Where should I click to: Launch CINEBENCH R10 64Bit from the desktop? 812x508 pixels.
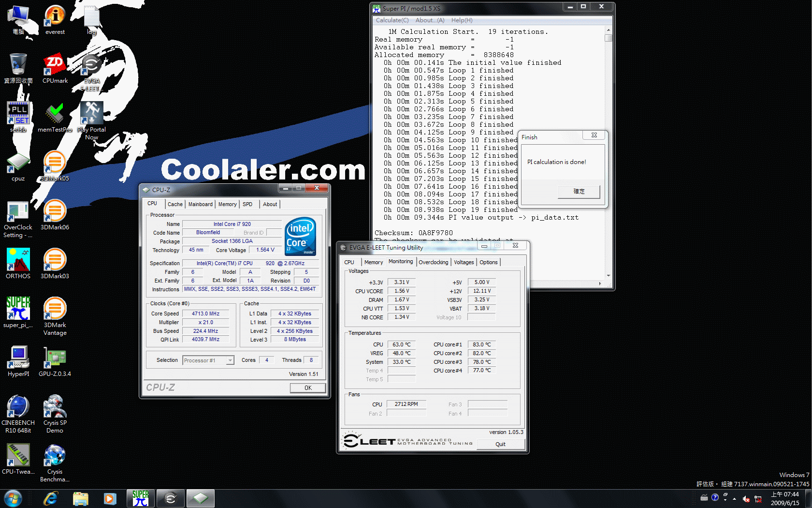point(18,414)
